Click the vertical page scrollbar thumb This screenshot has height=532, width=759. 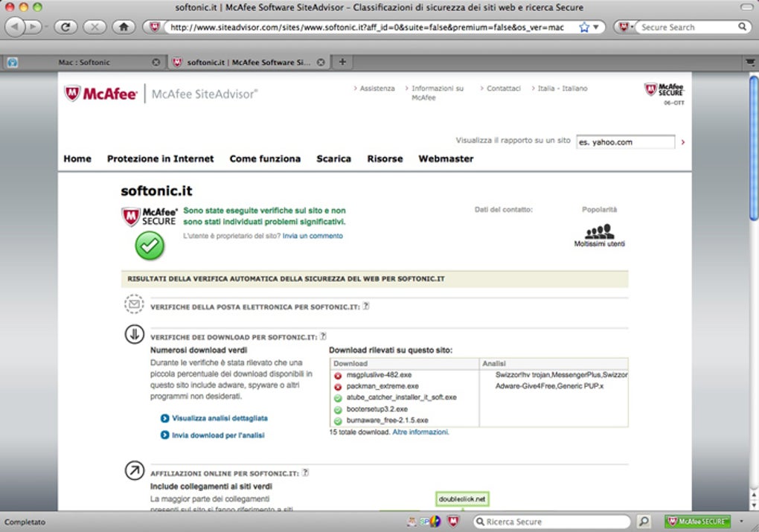(753, 147)
